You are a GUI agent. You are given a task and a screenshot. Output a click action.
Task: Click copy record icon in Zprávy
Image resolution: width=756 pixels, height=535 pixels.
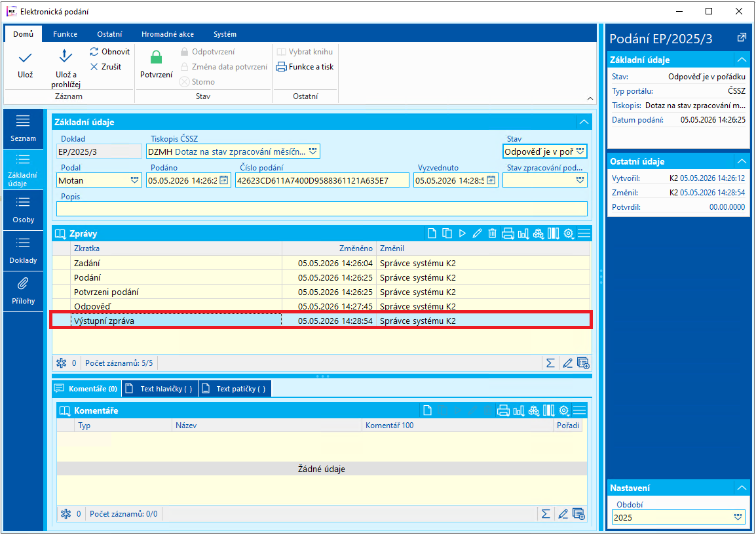click(447, 233)
